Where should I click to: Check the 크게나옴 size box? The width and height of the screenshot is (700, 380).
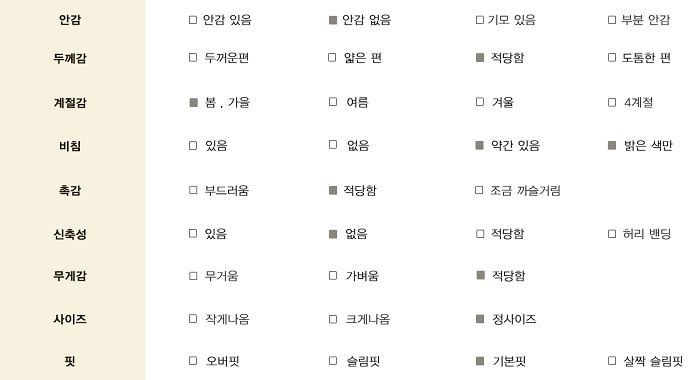[x=333, y=319]
